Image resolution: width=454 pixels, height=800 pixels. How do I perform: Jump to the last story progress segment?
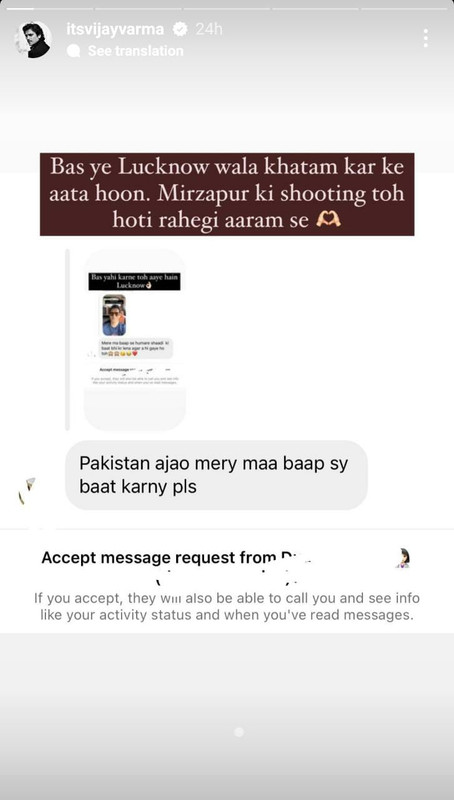point(406,9)
